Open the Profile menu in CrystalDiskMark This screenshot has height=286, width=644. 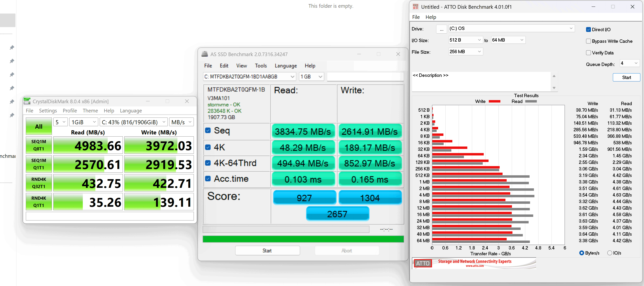[70, 110]
